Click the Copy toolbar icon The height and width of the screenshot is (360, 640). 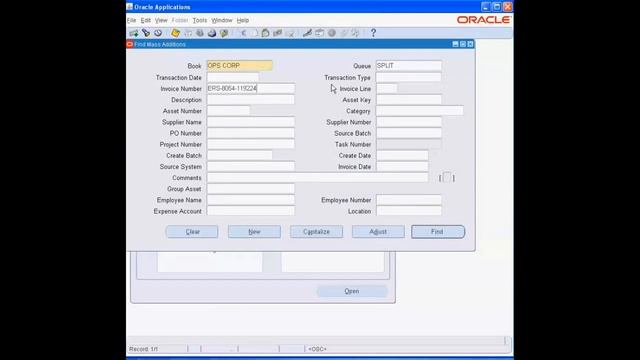click(254, 33)
